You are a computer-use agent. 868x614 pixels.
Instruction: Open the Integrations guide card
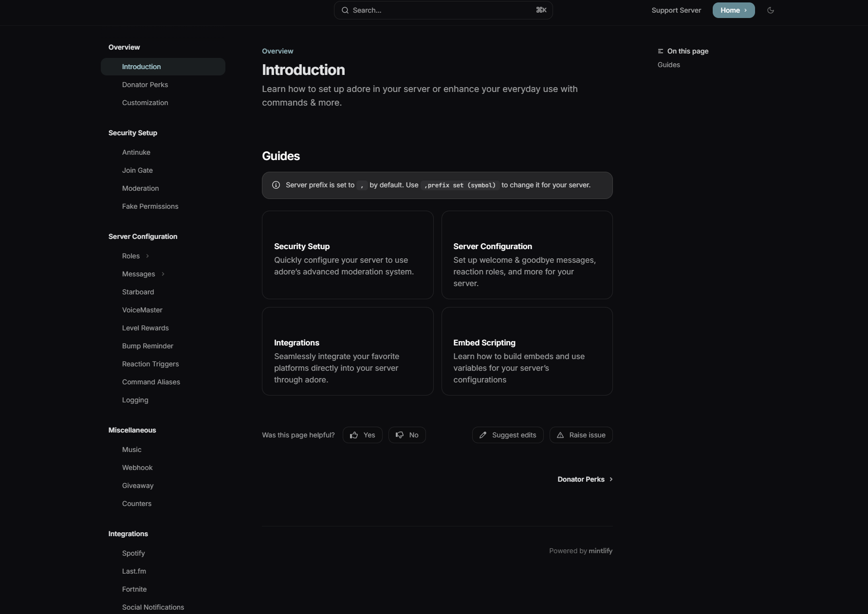(348, 351)
